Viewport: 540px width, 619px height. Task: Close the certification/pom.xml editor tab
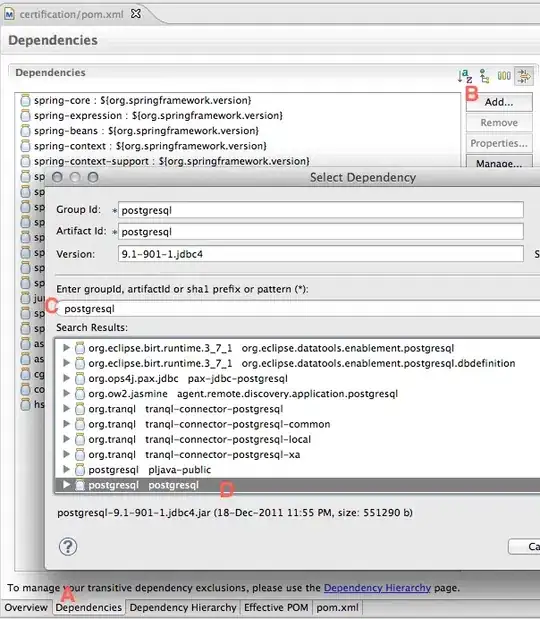tap(135, 13)
